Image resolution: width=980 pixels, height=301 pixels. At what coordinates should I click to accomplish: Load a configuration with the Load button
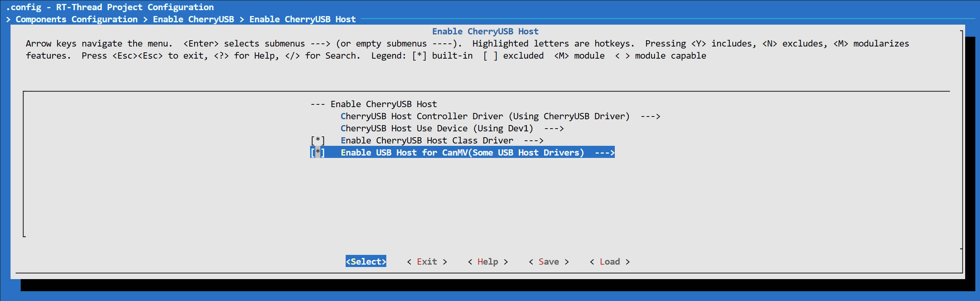click(610, 262)
